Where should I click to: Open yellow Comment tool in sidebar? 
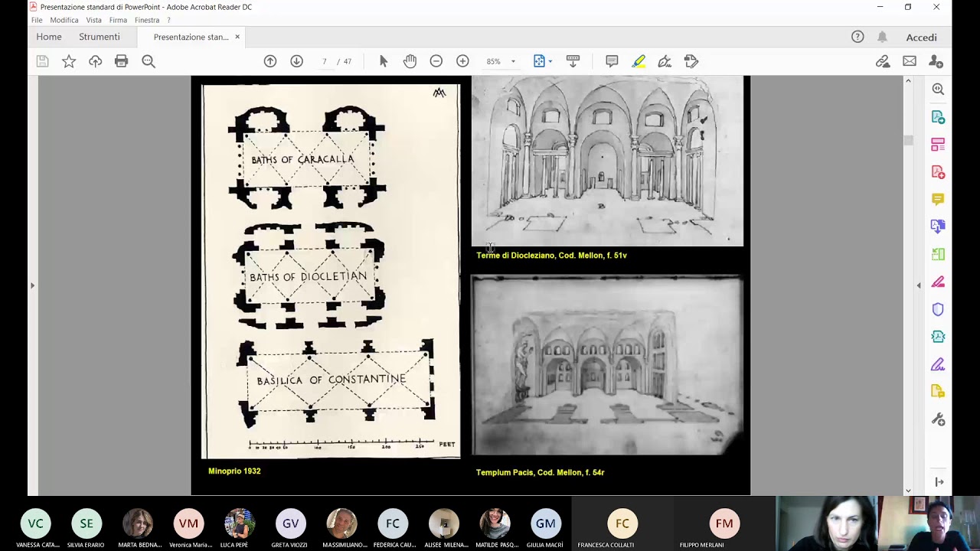coord(938,199)
